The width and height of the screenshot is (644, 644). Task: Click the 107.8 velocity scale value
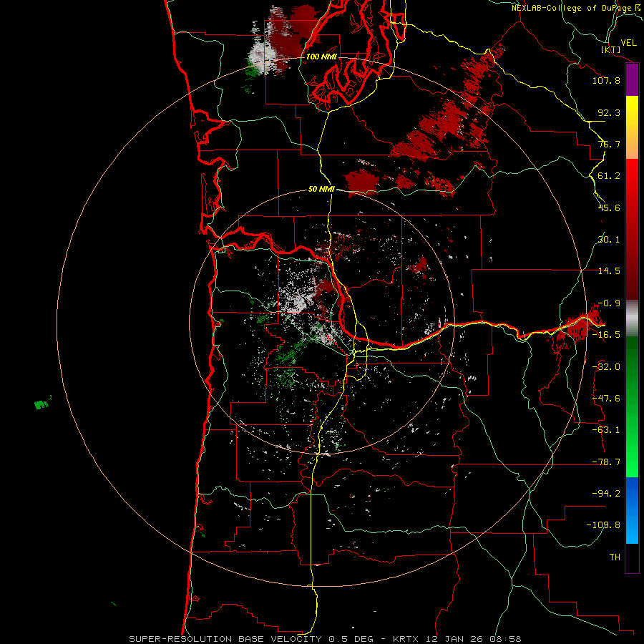[x=606, y=80]
